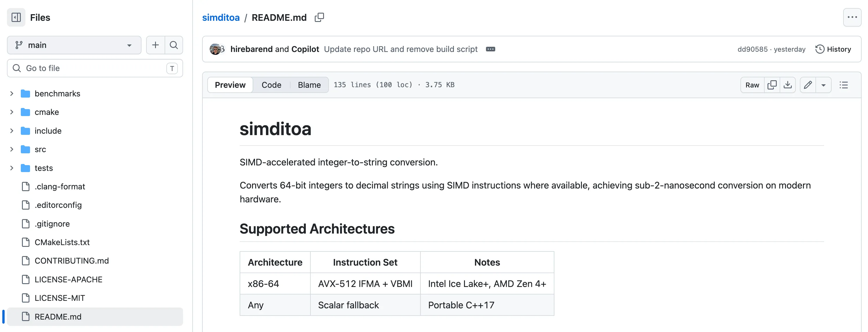Switch to the Preview tab

point(230,85)
